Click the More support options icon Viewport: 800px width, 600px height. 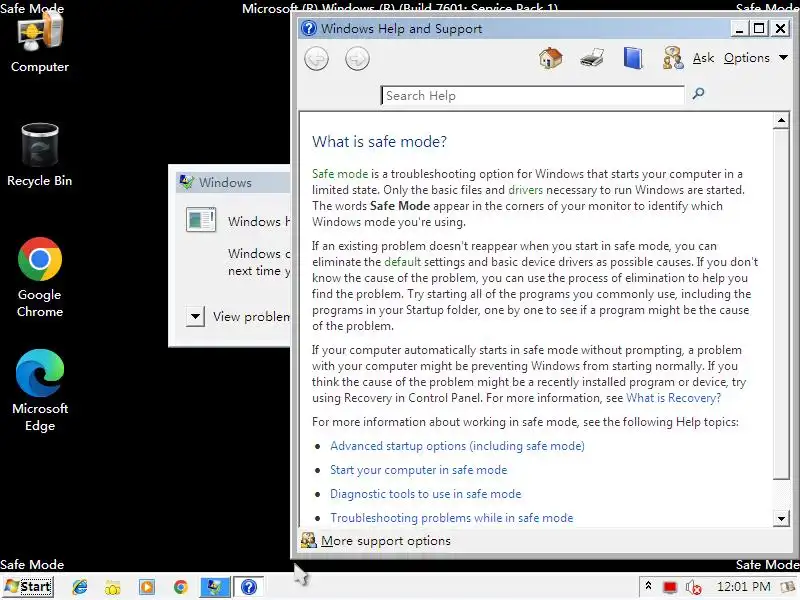point(308,540)
